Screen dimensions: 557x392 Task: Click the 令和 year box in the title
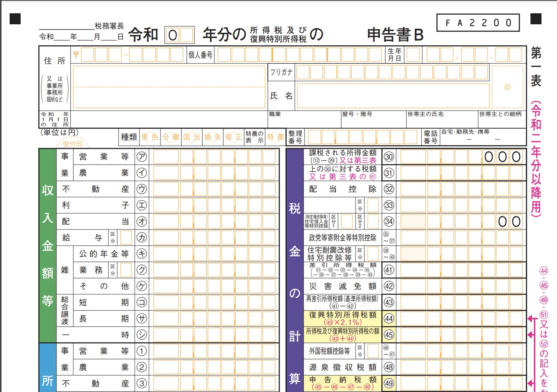pos(179,35)
